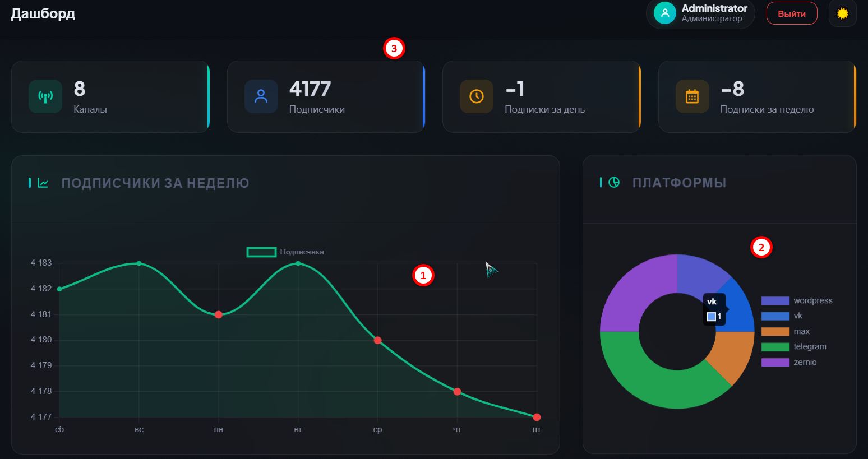Log out with the Выйти button
Viewport: 868px width, 459px height.
pyautogui.click(x=792, y=13)
